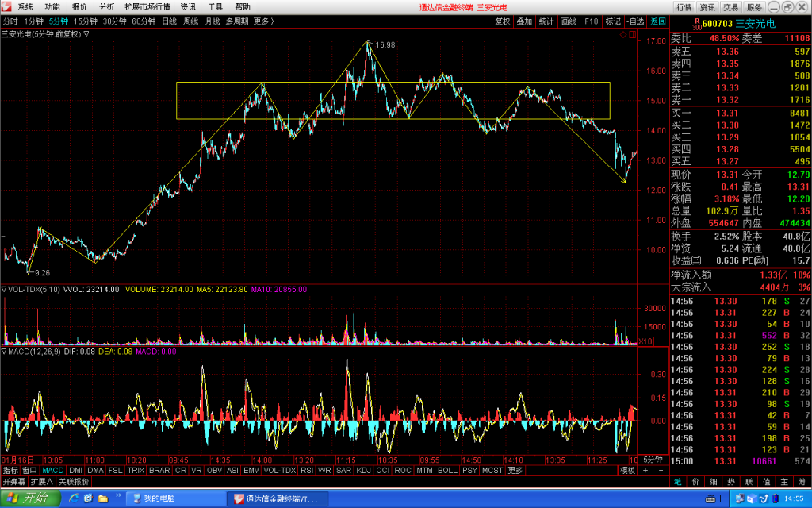Click the red diamond icon on the chart
The image size is (812, 508).
coord(623,35)
